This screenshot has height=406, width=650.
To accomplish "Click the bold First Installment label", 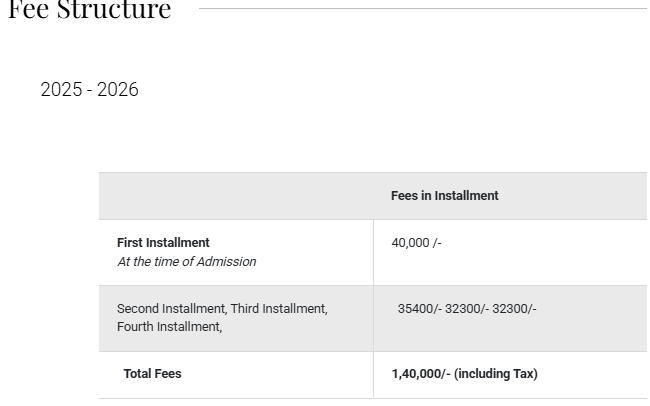I will (x=163, y=243).
